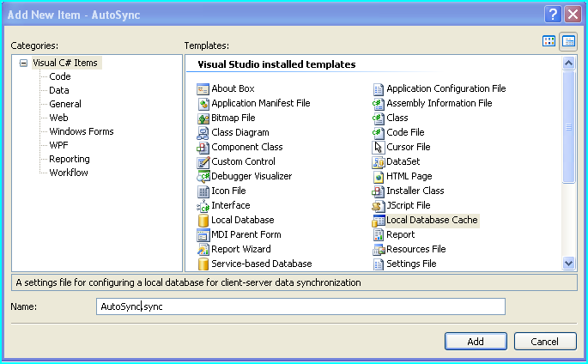Select the Windows Forms category

82,131
